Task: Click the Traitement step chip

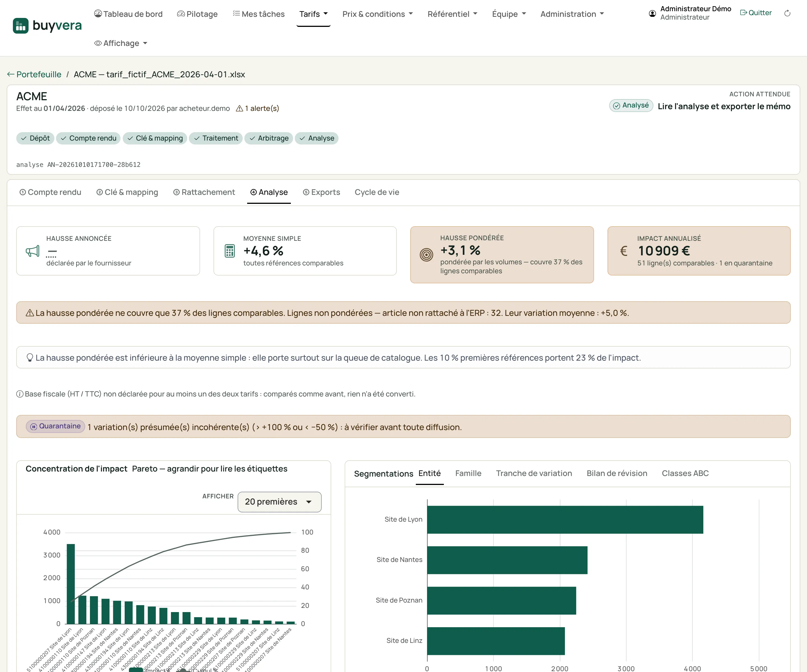Action: click(x=216, y=138)
